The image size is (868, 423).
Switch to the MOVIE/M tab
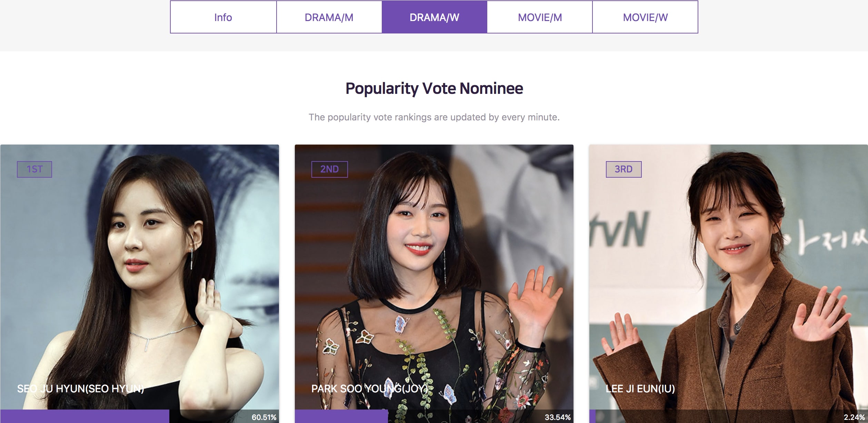point(540,17)
